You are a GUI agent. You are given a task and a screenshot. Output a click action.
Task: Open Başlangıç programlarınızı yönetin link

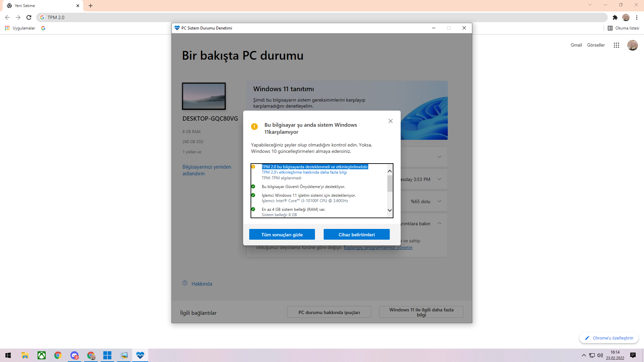point(378,248)
